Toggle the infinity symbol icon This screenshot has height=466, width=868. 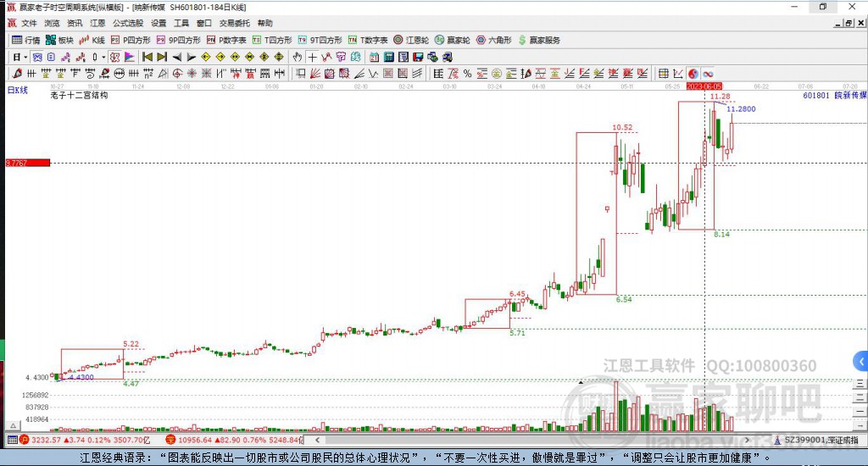point(708,74)
